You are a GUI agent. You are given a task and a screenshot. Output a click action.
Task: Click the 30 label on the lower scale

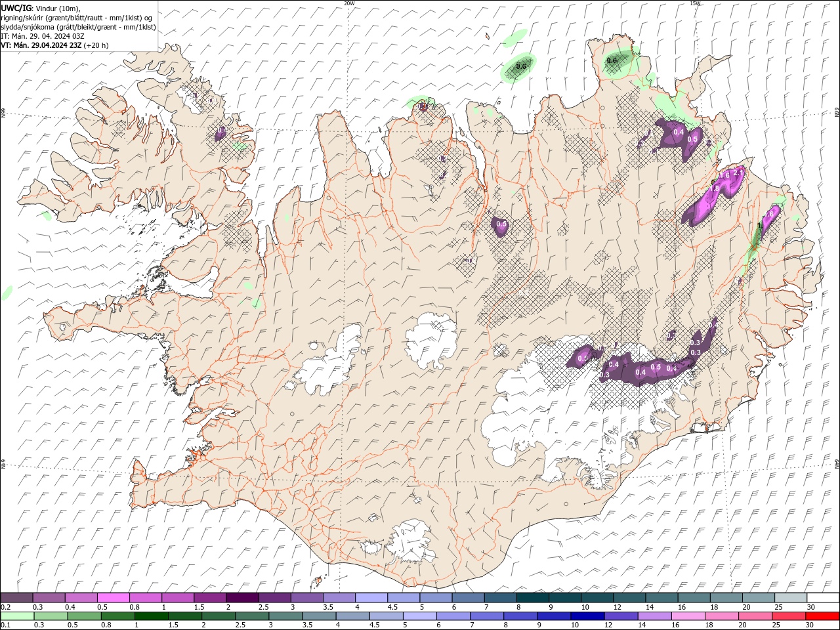coord(810,625)
